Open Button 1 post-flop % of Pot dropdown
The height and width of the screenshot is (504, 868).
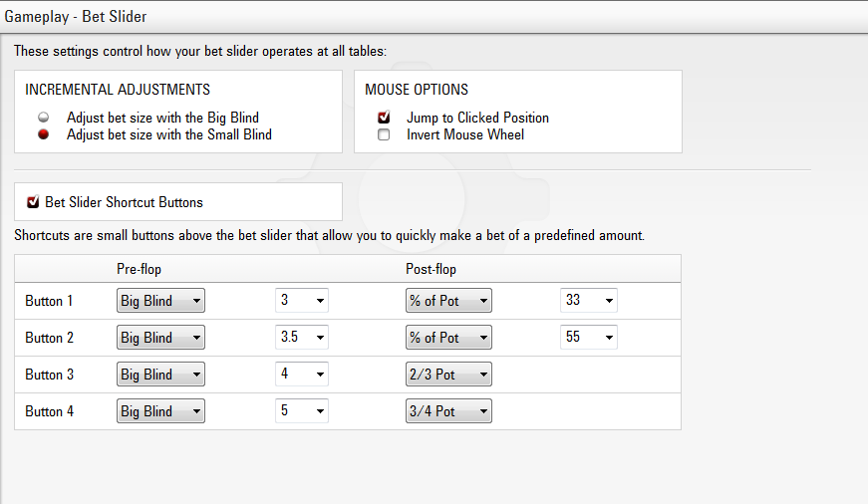click(448, 301)
